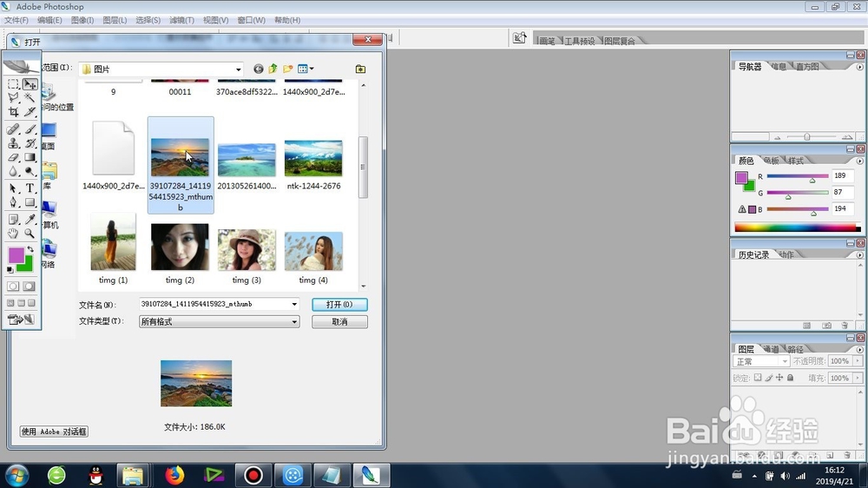Switch to Quick Mask mode
Image resolution: width=868 pixels, height=488 pixels.
(29, 287)
